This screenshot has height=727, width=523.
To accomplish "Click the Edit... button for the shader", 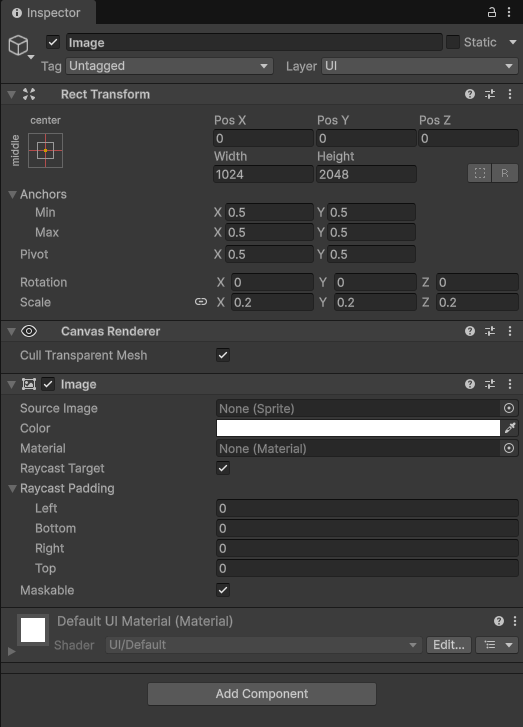I will click(x=449, y=644).
